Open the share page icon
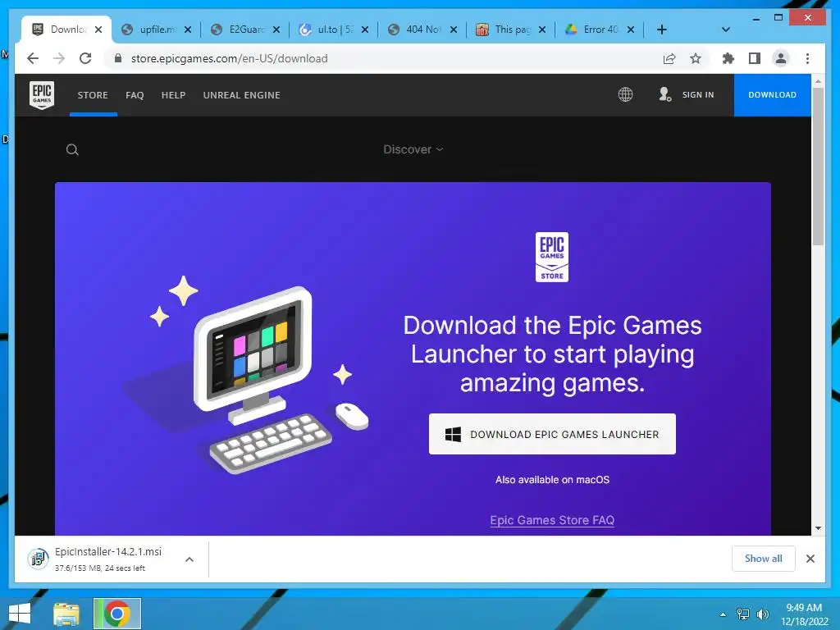Image resolution: width=840 pixels, height=630 pixels. pyautogui.click(x=669, y=58)
